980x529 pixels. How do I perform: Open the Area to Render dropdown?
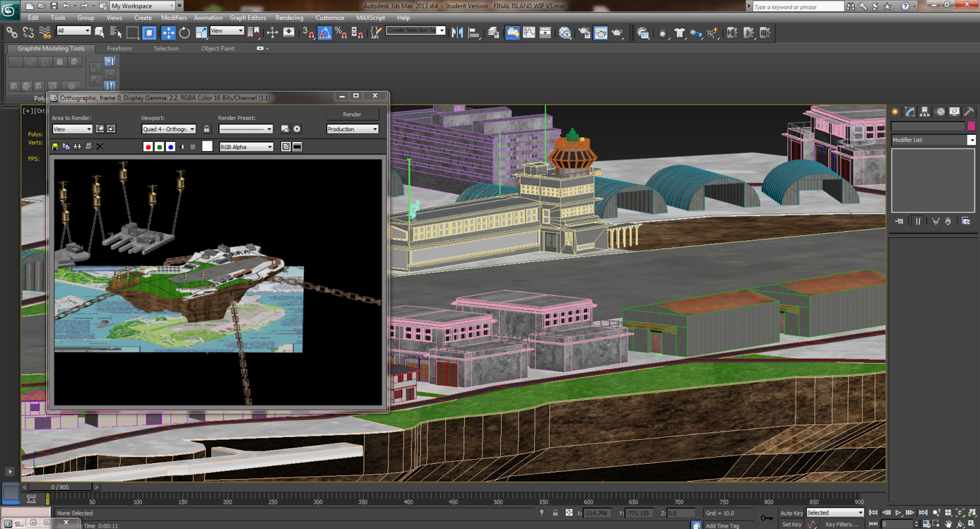pos(72,129)
